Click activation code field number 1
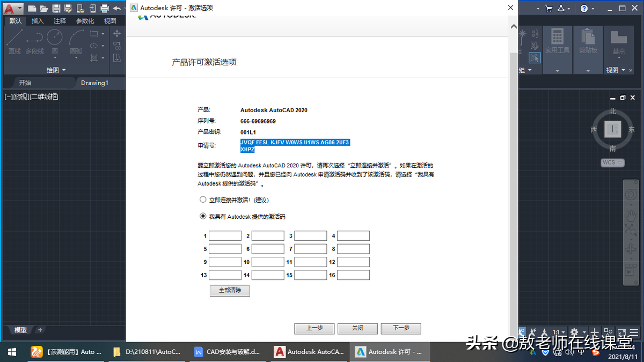This screenshot has height=362, width=644. [x=225, y=235]
